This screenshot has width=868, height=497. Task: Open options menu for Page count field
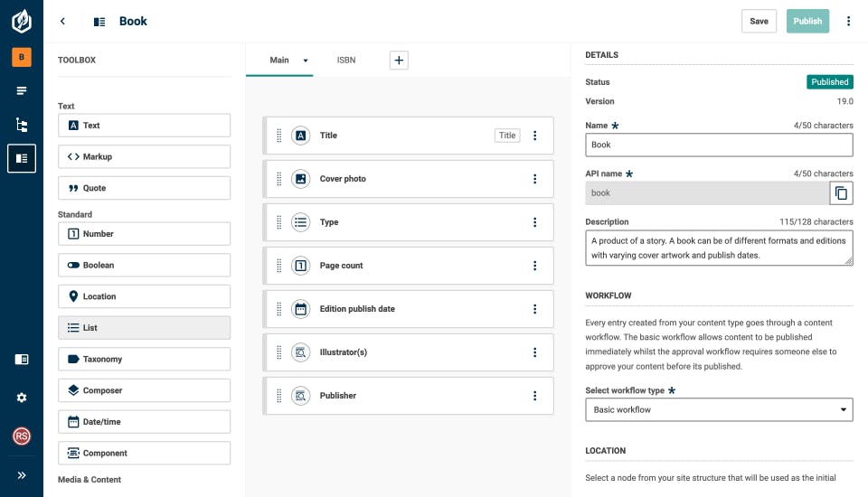(x=534, y=266)
